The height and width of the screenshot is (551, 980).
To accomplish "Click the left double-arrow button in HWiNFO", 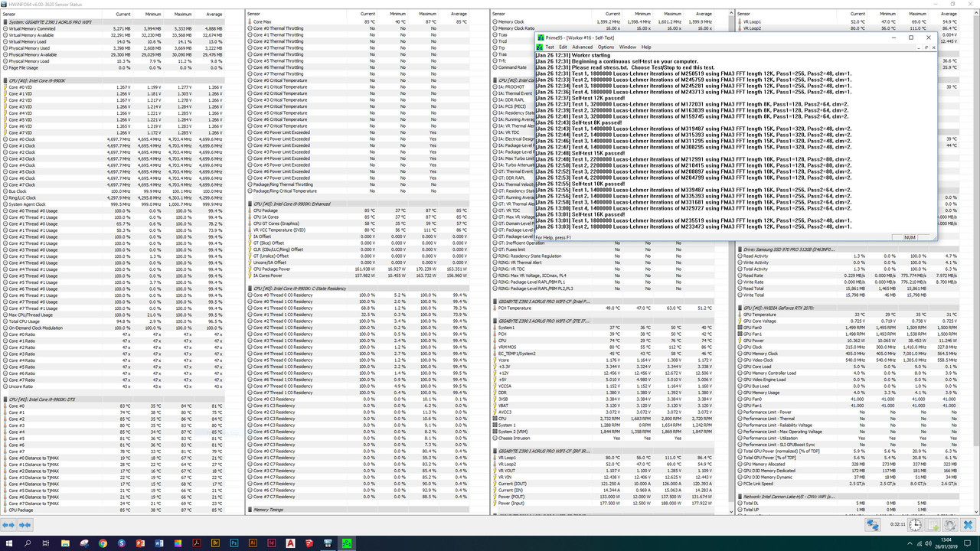I will click(8, 525).
